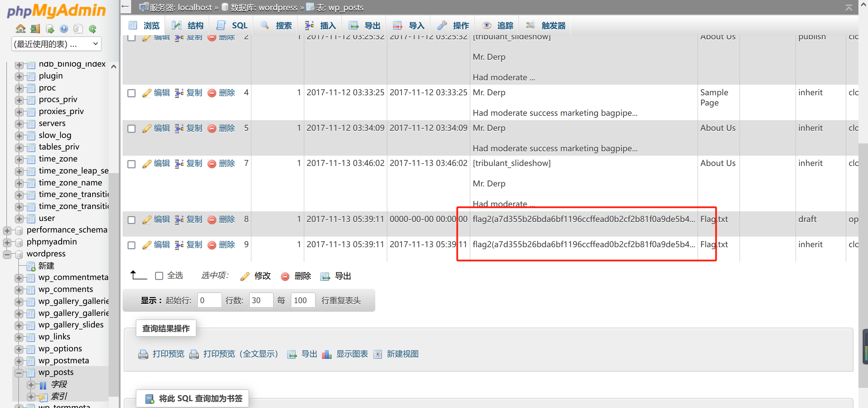Viewport: 868px width, 408px height.
Task: Click the pencil edit icon for row 9
Action: coord(147,245)
